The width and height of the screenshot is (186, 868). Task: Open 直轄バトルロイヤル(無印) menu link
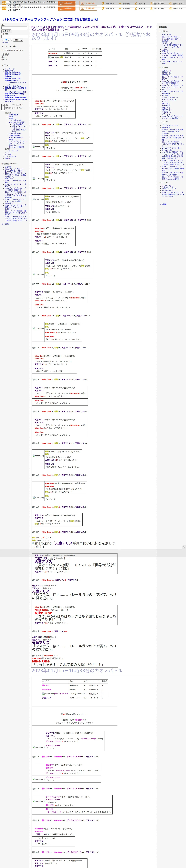pos(14,94)
